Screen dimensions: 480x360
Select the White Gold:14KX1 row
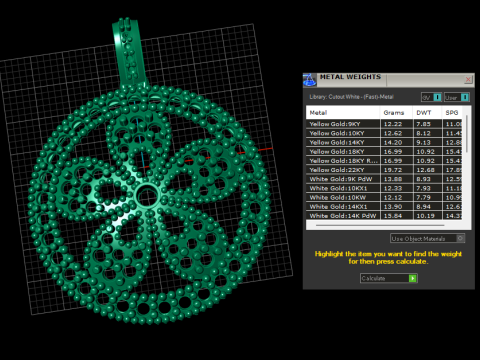click(x=384, y=207)
